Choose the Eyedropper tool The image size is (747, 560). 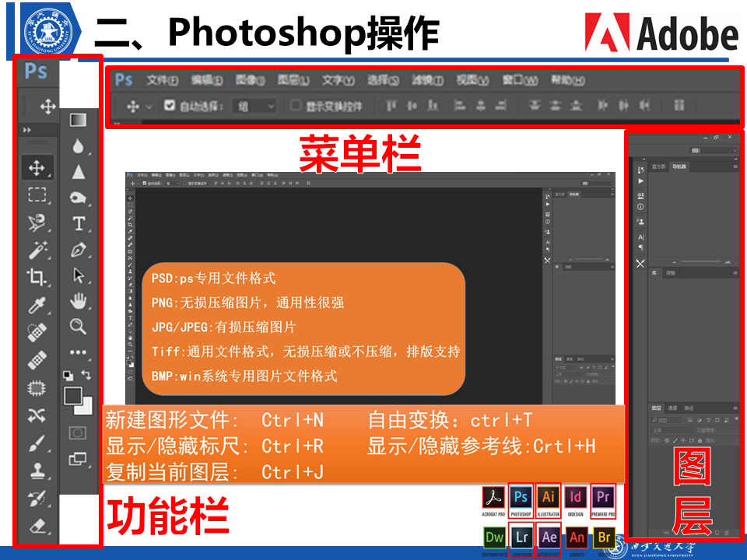(x=37, y=305)
